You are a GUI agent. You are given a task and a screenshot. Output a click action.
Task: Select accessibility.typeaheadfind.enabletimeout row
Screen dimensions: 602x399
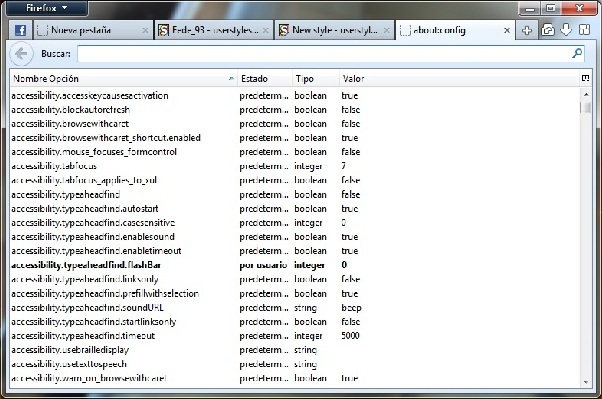(295, 251)
